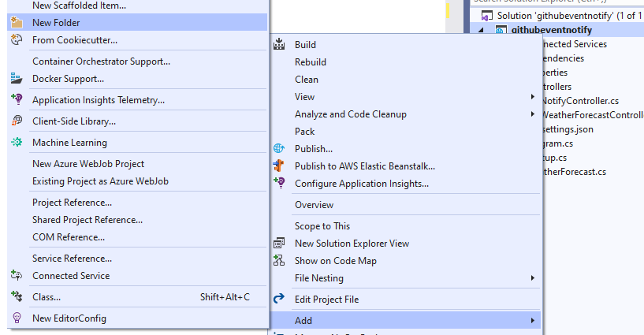Click the Application Insights Telemetry bulb icon

click(x=17, y=99)
